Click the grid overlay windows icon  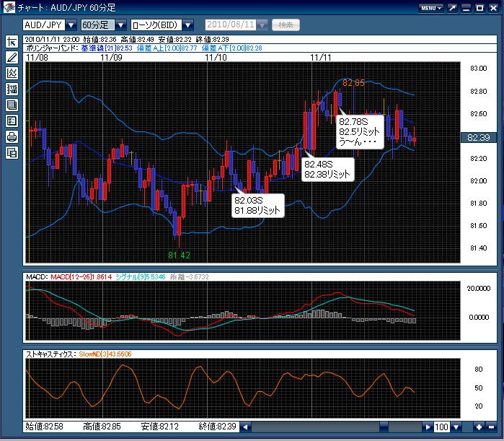point(12,105)
